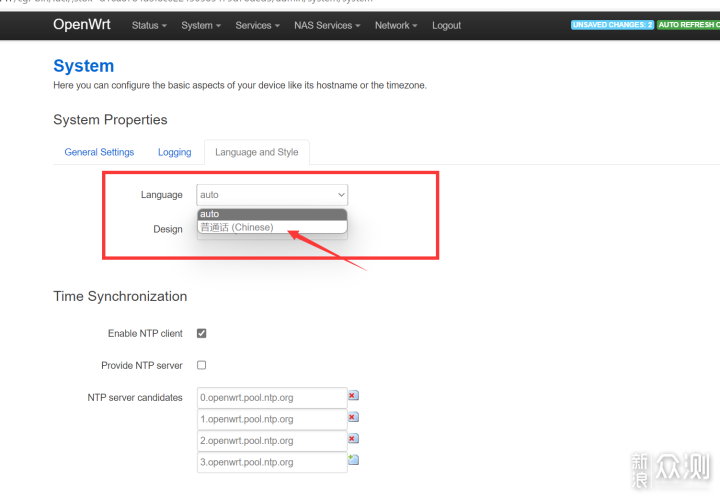This screenshot has width=720, height=498.
Task: Open the Language dropdown
Action: 272,195
